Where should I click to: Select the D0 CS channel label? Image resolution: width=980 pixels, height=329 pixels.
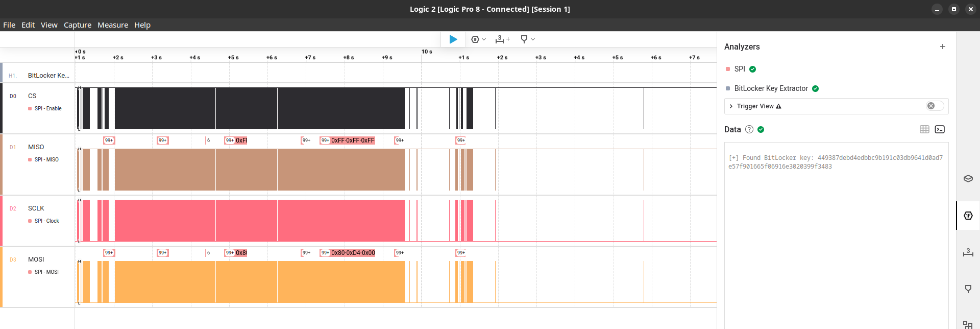click(x=32, y=96)
